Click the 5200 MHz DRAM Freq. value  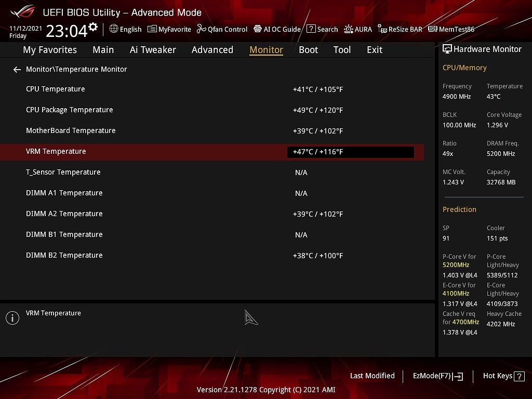pyautogui.click(x=501, y=154)
